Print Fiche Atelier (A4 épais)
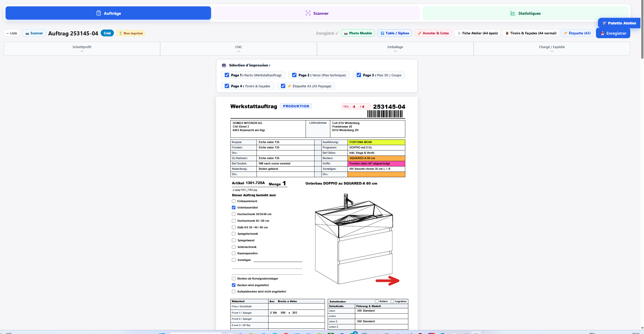This screenshot has width=644, height=334. click(477, 33)
